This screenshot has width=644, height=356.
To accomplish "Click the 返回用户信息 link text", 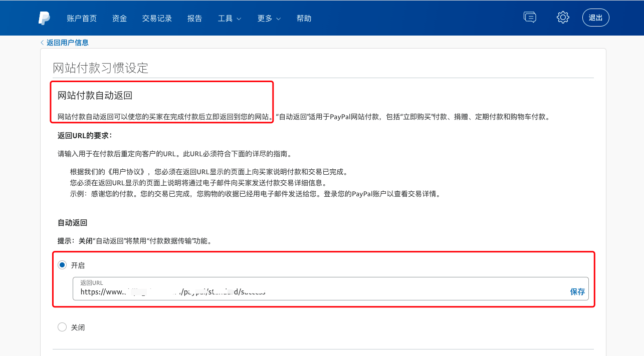I will [x=68, y=43].
